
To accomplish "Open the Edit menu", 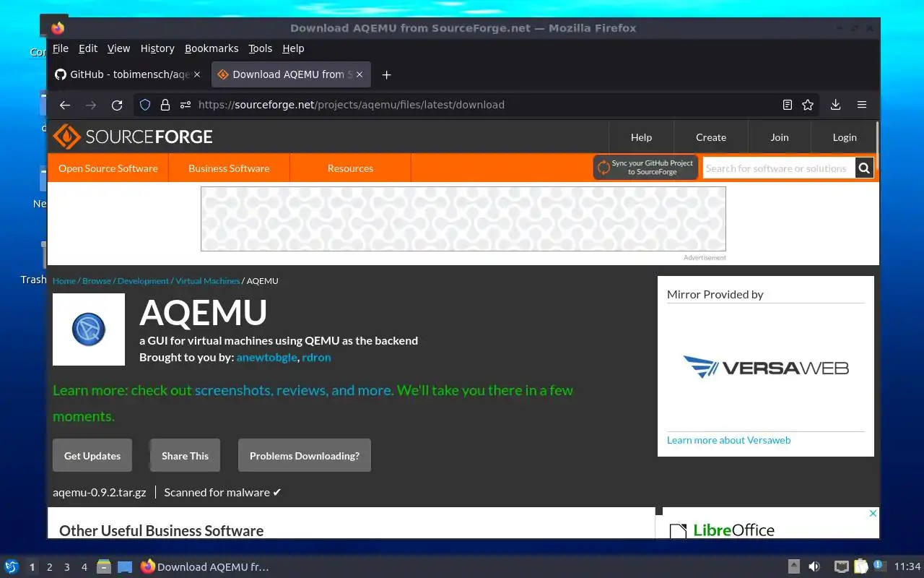I will [x=88, y=48].
